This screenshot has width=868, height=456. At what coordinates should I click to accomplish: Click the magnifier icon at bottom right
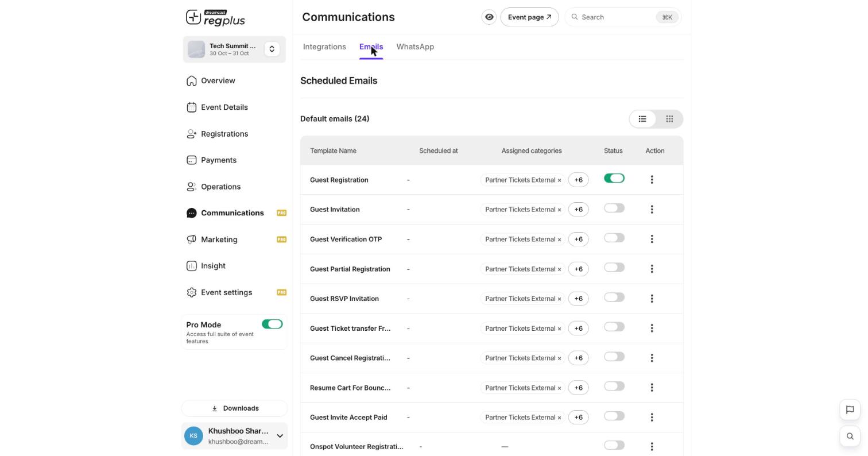point(850,436)
